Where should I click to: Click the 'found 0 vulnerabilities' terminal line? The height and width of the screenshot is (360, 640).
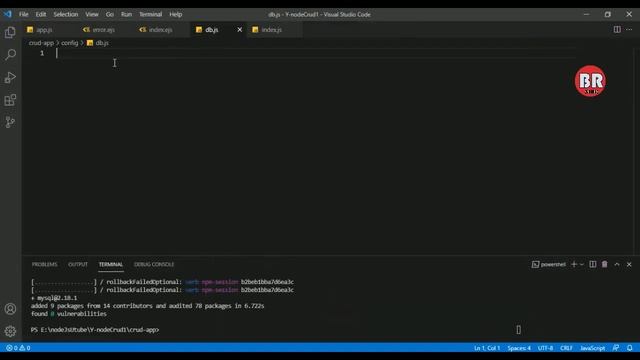tap(69, 314)
